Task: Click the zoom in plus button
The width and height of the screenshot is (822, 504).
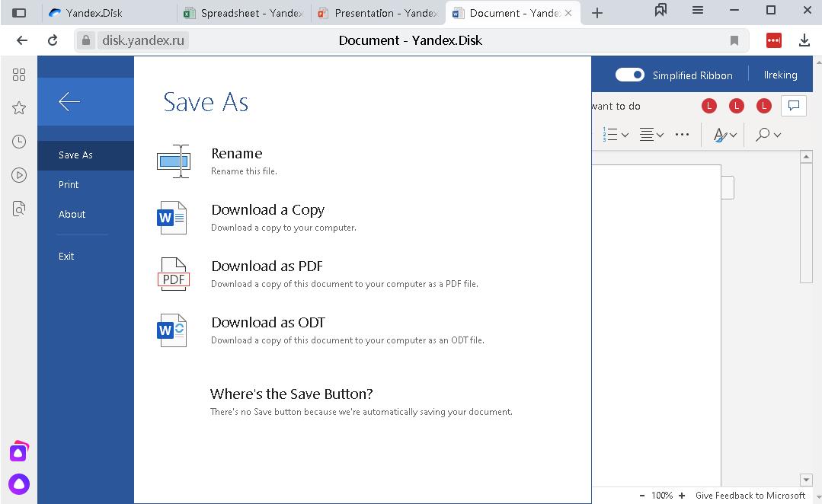Action: tap(682, 495)
